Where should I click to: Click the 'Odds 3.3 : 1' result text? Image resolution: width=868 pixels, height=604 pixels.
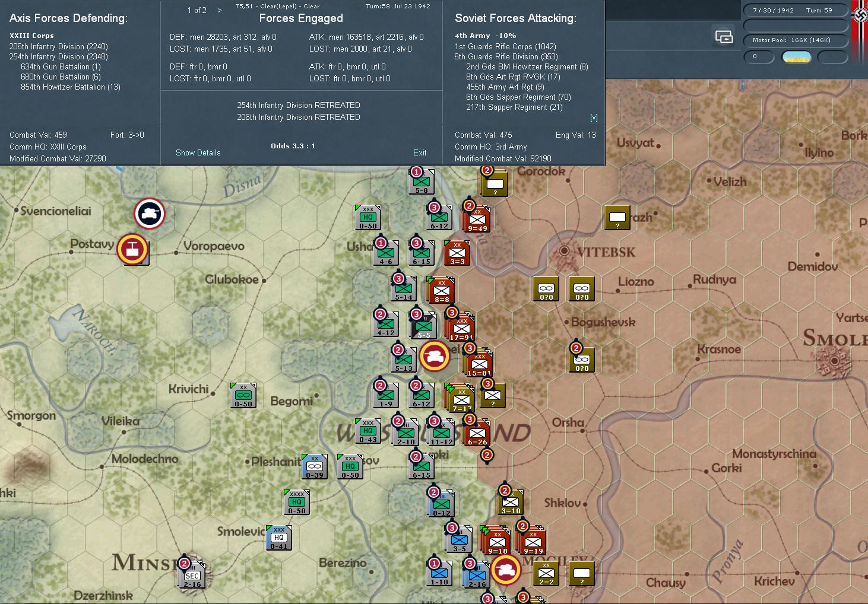293,146
